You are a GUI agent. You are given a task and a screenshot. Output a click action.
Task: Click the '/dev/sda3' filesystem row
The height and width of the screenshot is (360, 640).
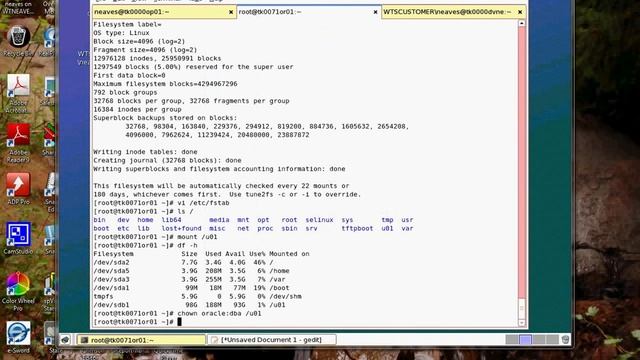(189, 280)
